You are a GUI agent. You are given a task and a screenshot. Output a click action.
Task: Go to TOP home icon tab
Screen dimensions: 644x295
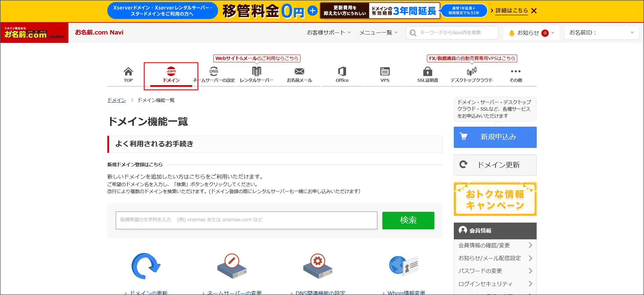[x=128, y=75]
